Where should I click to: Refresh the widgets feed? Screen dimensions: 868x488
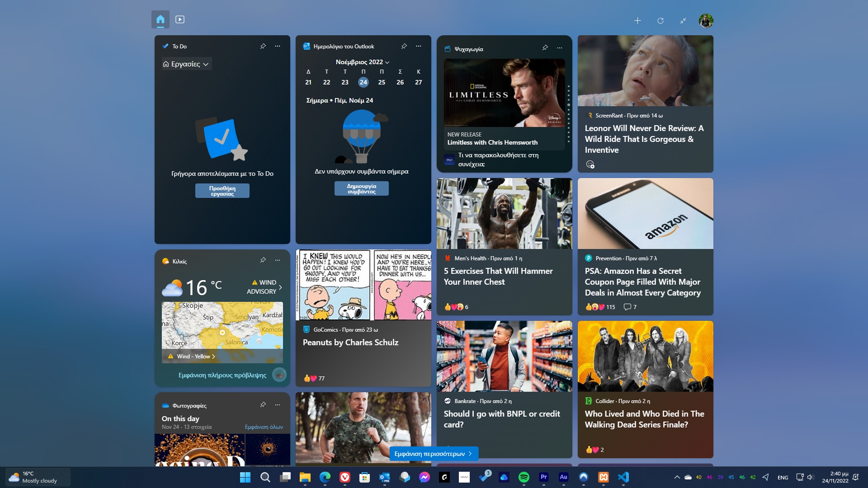click(660, 21)
